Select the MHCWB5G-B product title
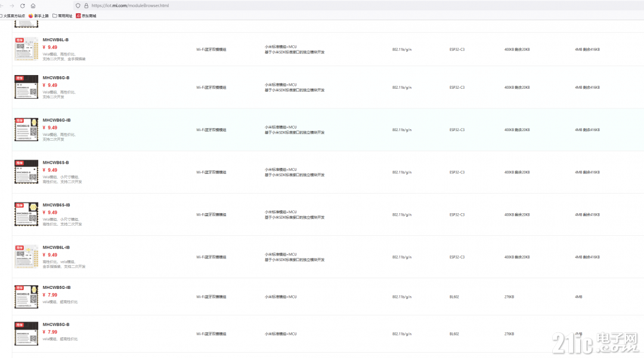This screenshot has width=644, height=358. tap(56, 325)
